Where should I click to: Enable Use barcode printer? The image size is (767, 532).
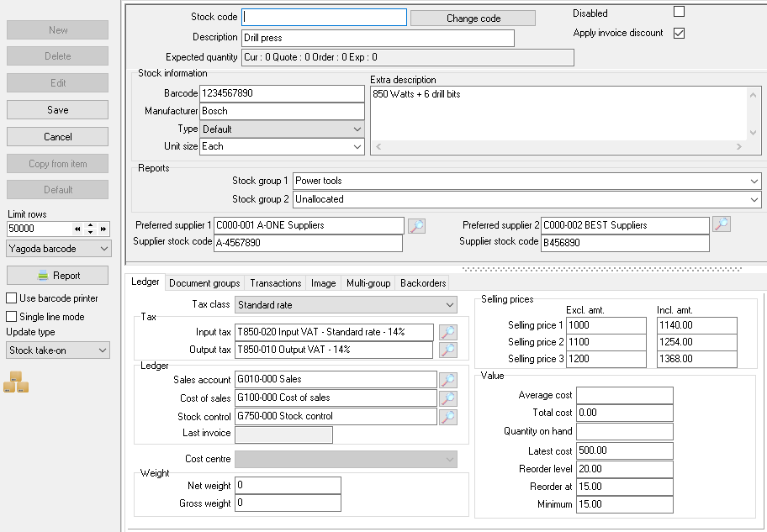click(12, 298)
